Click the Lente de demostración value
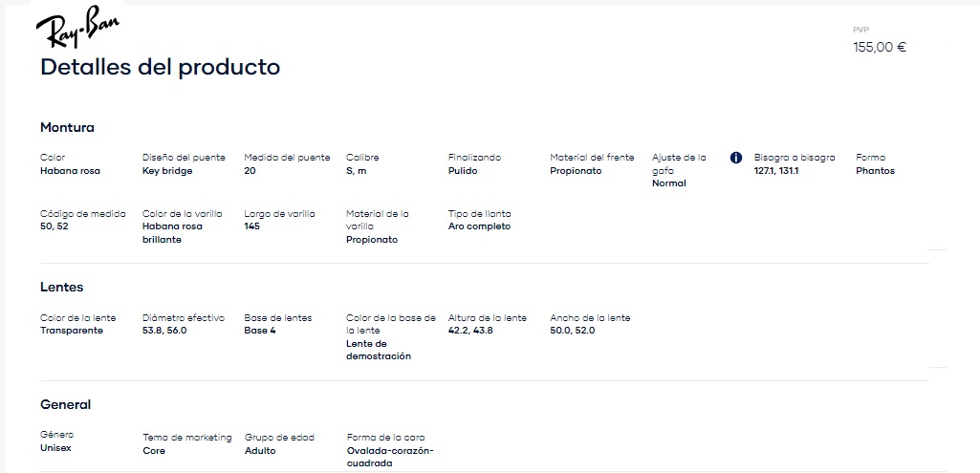This screenshot has width=980, height=473. [378, 350]
